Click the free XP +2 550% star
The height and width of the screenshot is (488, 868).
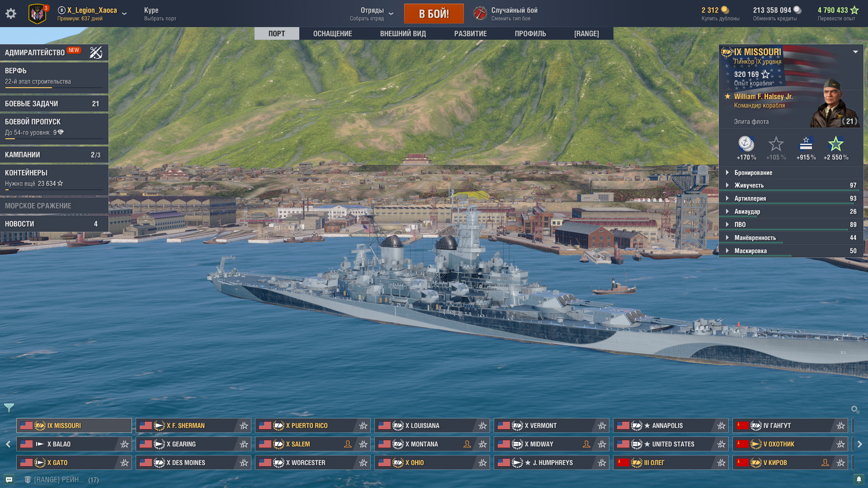[x=836, y=144]
